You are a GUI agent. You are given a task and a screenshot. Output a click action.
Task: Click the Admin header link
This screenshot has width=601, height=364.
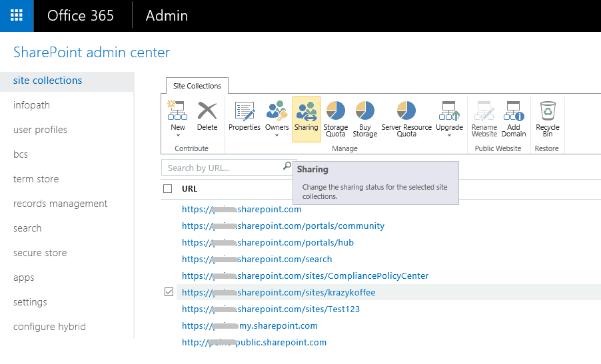pyautogui.click(x=167, y=16)
